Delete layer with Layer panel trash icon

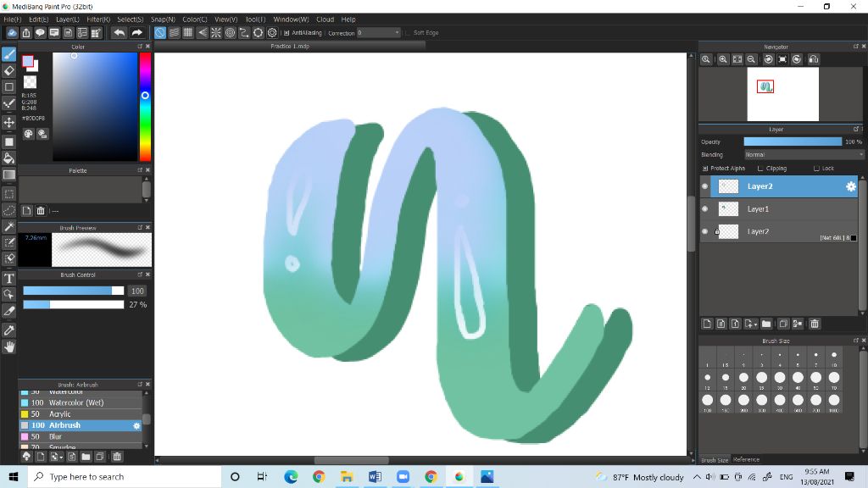pos(815,324)
